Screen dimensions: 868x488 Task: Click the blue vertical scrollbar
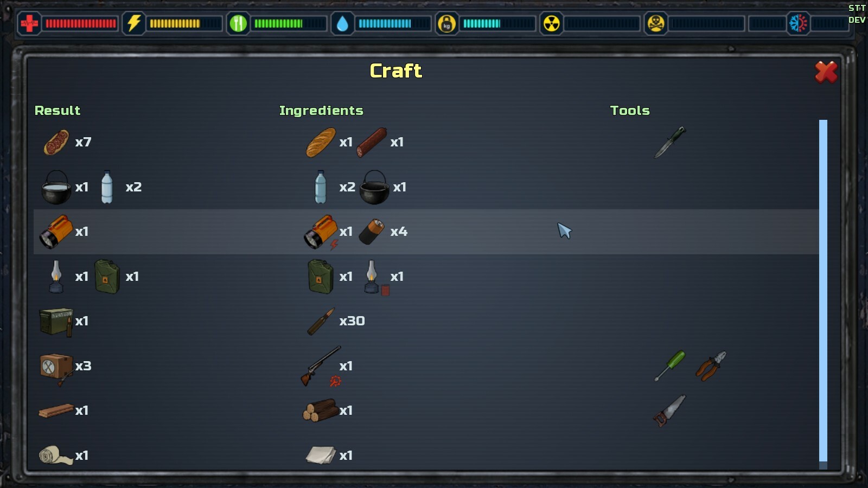[823, 291]
